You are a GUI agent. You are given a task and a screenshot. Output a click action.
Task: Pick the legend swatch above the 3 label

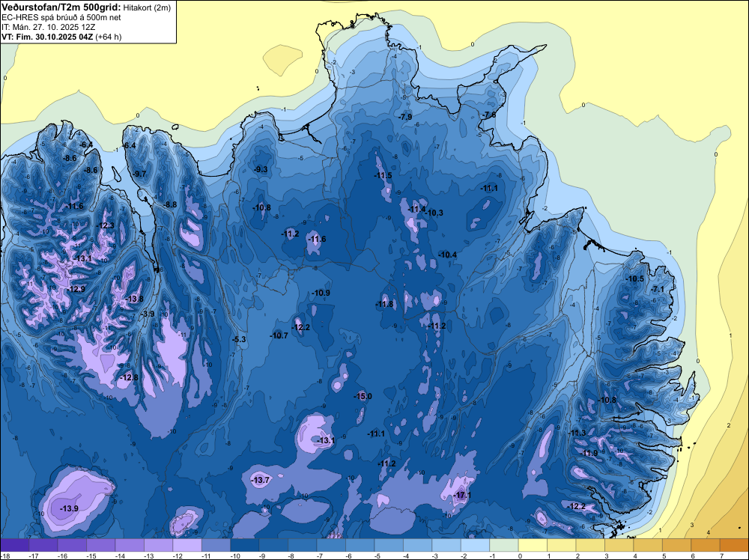pos(619,545)
